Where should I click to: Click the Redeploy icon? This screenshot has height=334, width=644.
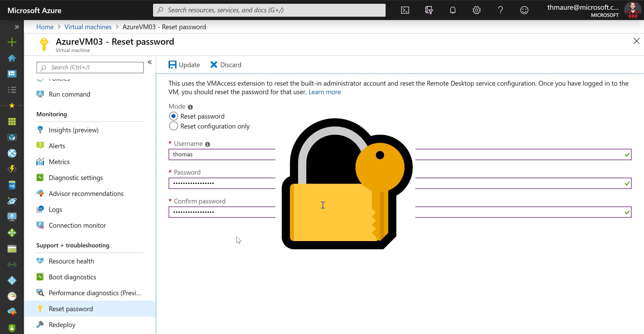pyautogui.click(x=41, y=325)
